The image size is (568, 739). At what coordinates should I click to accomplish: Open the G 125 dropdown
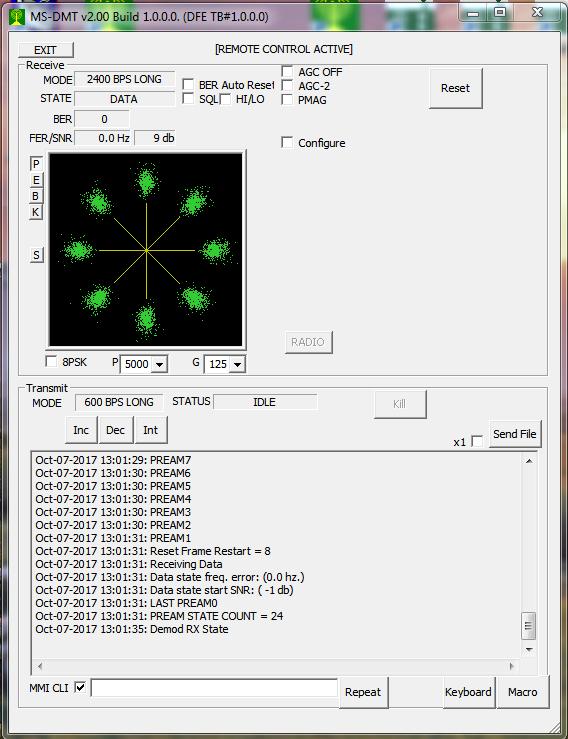coord(238,364)
